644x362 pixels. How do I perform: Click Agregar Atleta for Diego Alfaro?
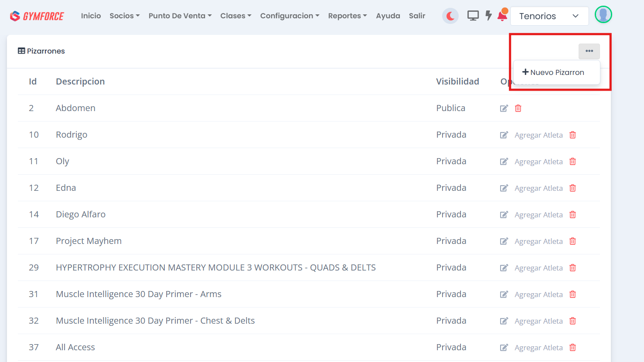pyautogui.click(x=538, y=215)
